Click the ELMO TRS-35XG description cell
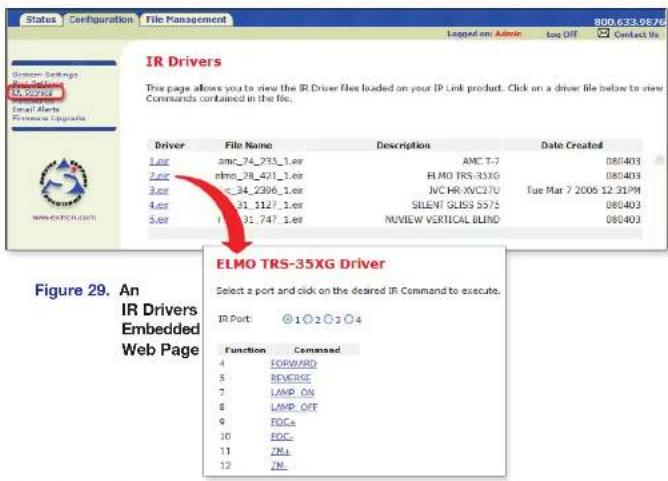 pyautogui.click(x=463, y=176)
